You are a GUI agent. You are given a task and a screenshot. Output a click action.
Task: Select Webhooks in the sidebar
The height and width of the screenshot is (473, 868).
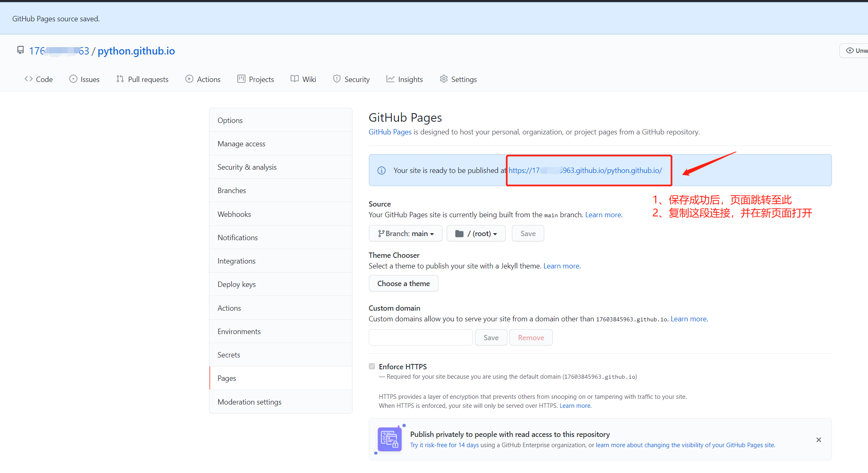[x=234, y=214]
